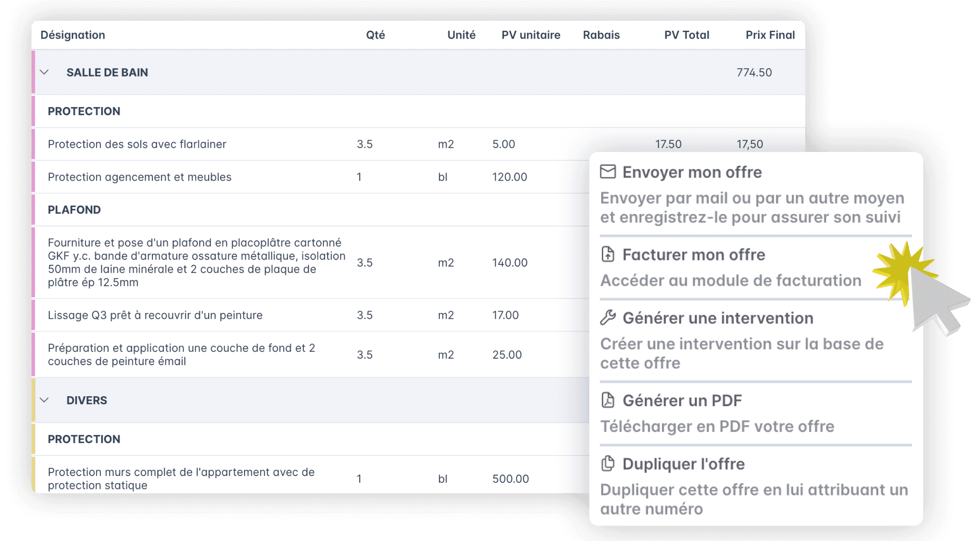Click the Désignation column header
Viewport: 980px width, 541px height.
point(73,35)
